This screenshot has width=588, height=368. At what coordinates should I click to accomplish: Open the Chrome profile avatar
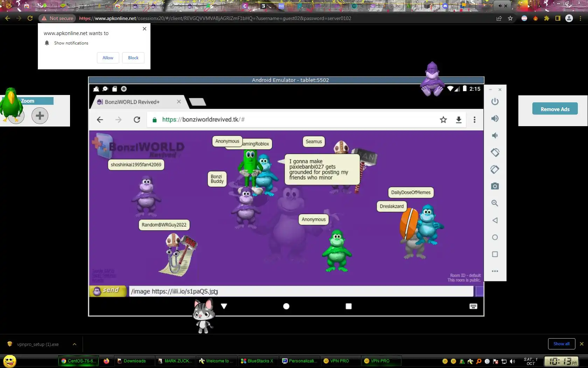569,18
